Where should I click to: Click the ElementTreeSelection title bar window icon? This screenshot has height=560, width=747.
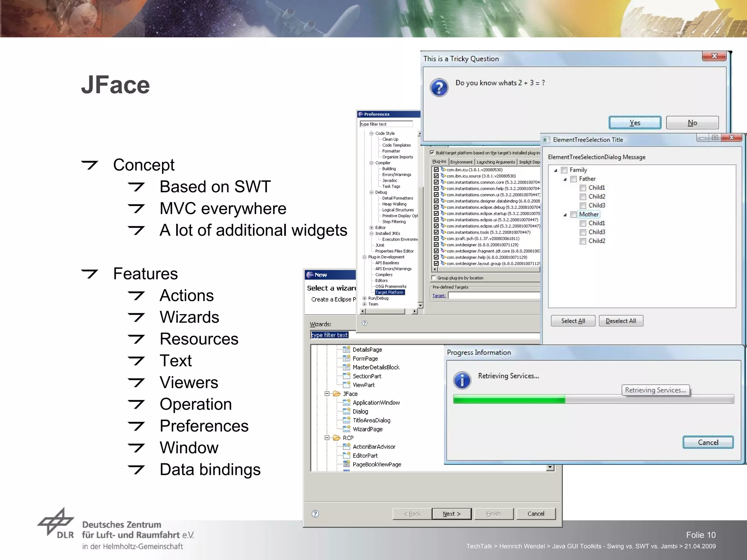[x=546, y=140]
